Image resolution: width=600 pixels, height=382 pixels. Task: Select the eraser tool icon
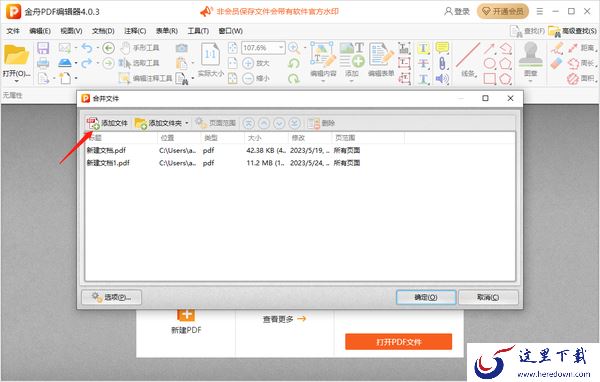(557, 63)
